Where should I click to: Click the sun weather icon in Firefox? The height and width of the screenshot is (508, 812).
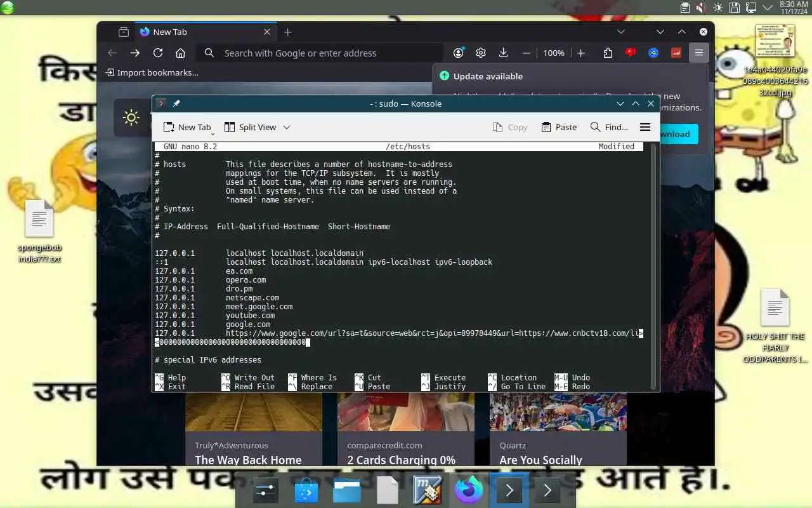pyautogui.click(x=131, y=117)
